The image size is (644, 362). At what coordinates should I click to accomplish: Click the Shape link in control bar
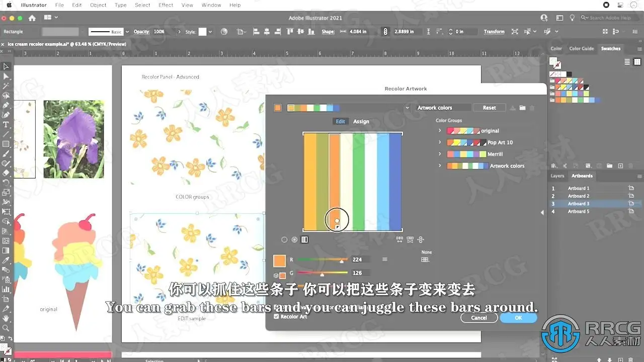pos(328,32)
